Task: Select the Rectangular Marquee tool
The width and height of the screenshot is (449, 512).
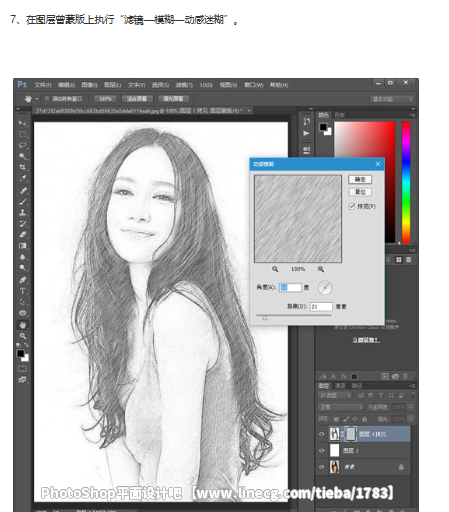Action: [23, 134]
